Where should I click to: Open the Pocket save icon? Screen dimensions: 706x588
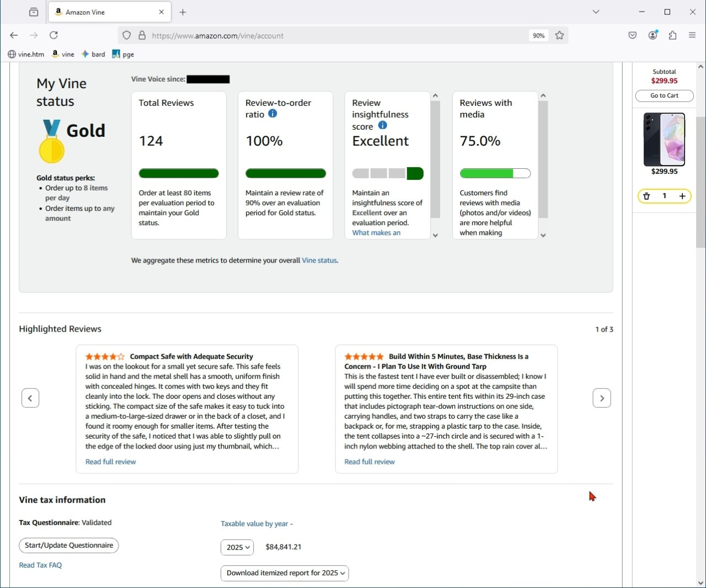pyautogui.click(x=633, y=35)
